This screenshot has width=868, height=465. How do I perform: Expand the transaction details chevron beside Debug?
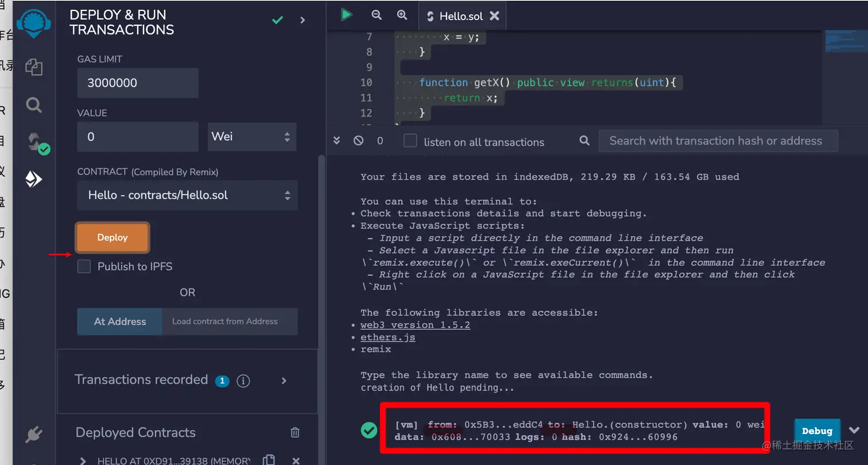pos(854,431)
